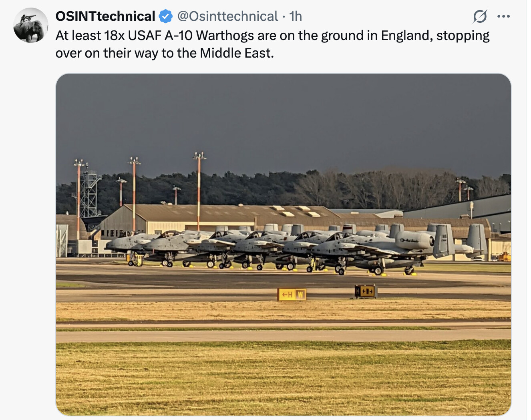This screenshot has height=420, width=531.
Task: Click the lattice tower at the photo's left
Action: click(x=90, y=194)
